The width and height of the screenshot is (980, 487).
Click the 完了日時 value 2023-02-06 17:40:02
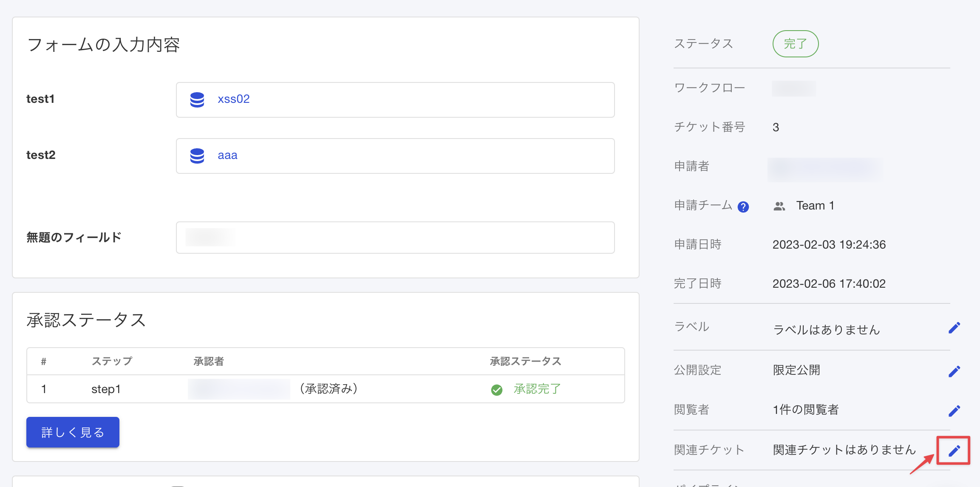click(x=829, y=284)
